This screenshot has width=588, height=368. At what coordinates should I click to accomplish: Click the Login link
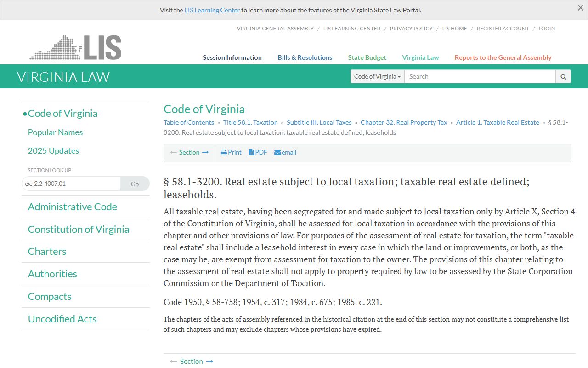point(547,29)
